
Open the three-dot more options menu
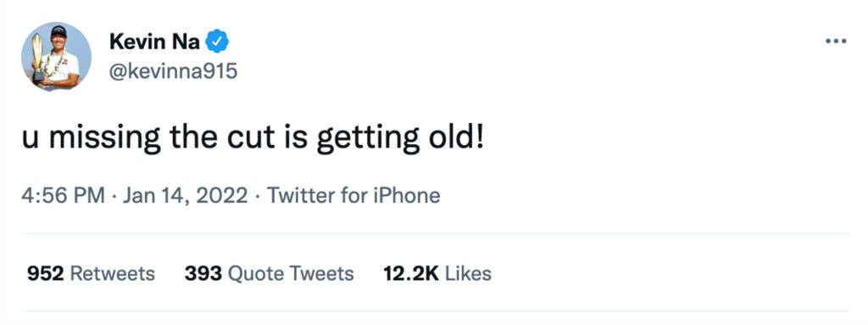836,41
